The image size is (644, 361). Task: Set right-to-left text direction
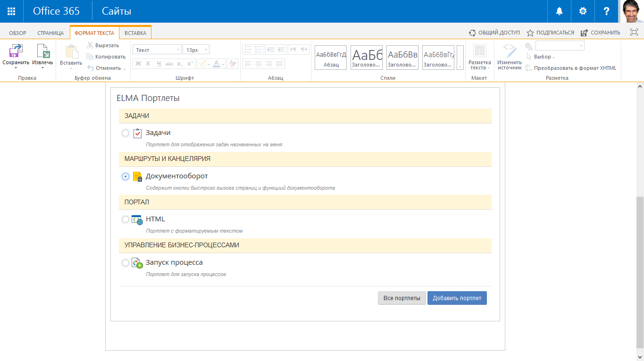click(304, 50)
